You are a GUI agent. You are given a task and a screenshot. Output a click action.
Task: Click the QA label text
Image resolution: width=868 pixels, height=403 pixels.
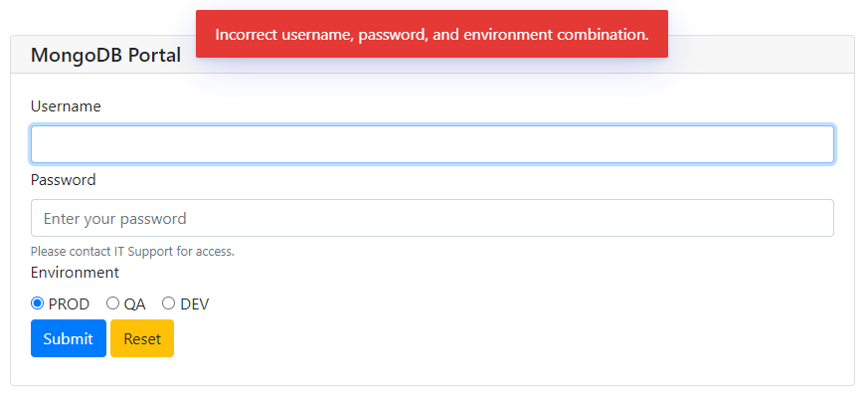[134, 304]
